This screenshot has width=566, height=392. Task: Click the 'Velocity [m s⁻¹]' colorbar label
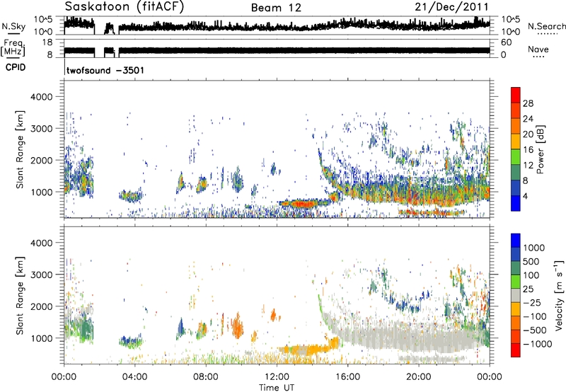click(x=559, y=295)
